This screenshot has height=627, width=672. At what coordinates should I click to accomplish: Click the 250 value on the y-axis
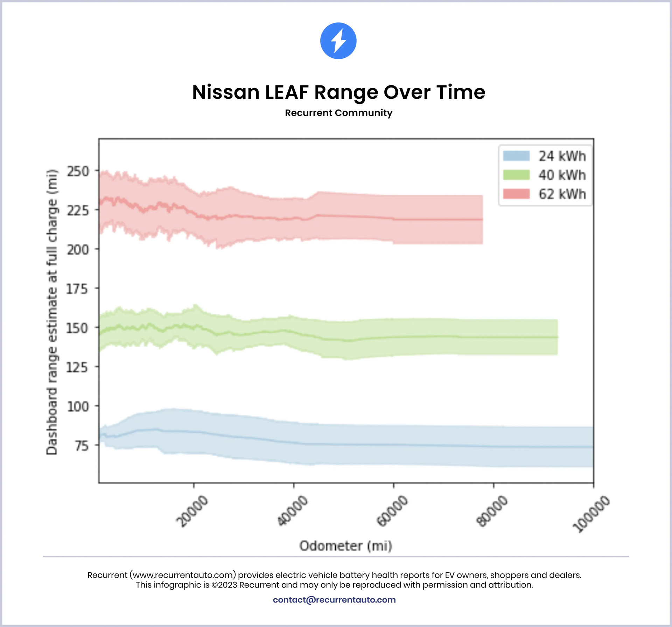(x=78, y=172)
